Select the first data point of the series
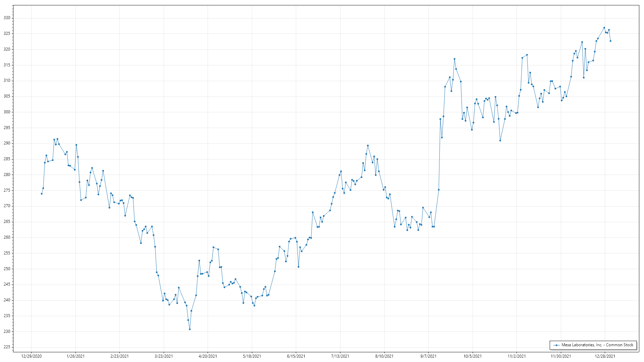The image size is (644, 362). 42,194
